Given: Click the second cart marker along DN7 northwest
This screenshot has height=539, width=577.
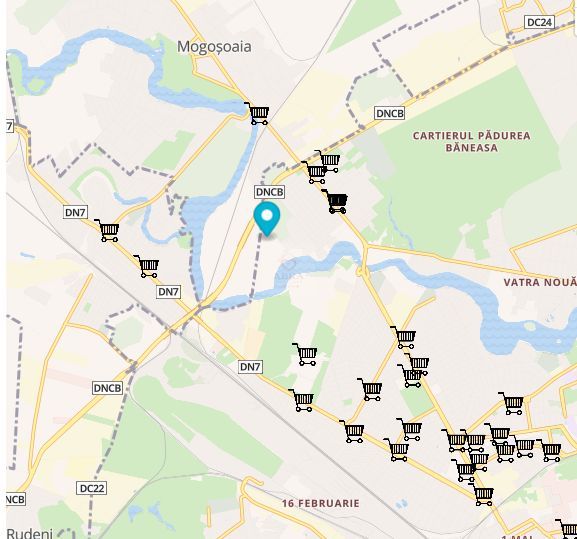Looking at the screenshot, I should 147,266.
